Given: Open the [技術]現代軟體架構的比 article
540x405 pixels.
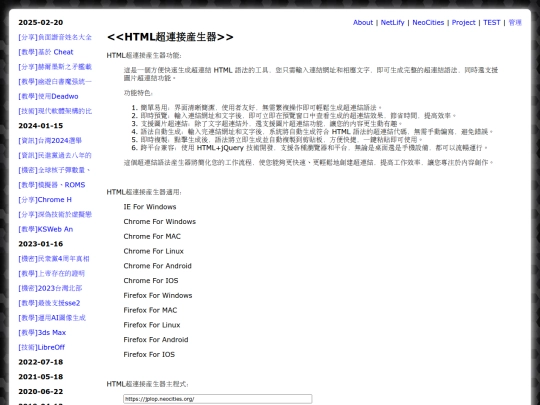Looking at the screenshot, I should point(55,111).
